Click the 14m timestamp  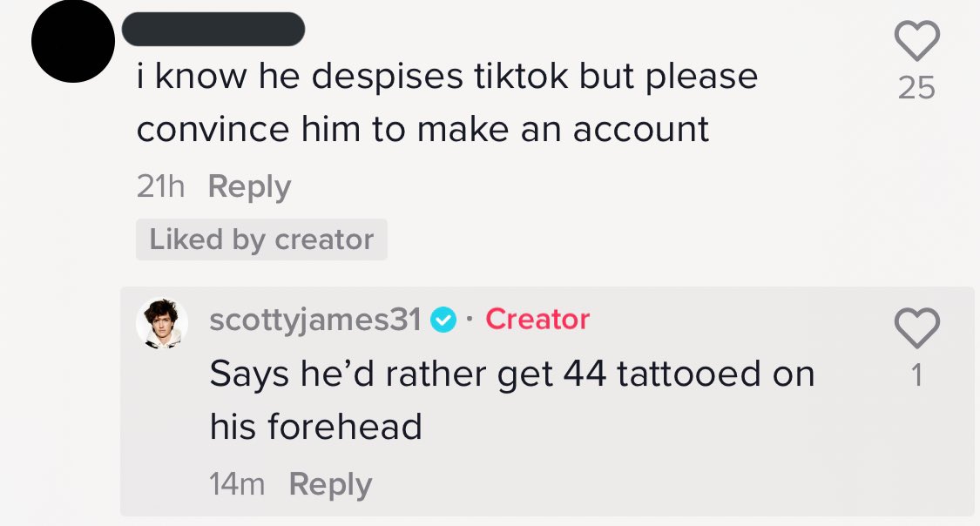point(237,484)
